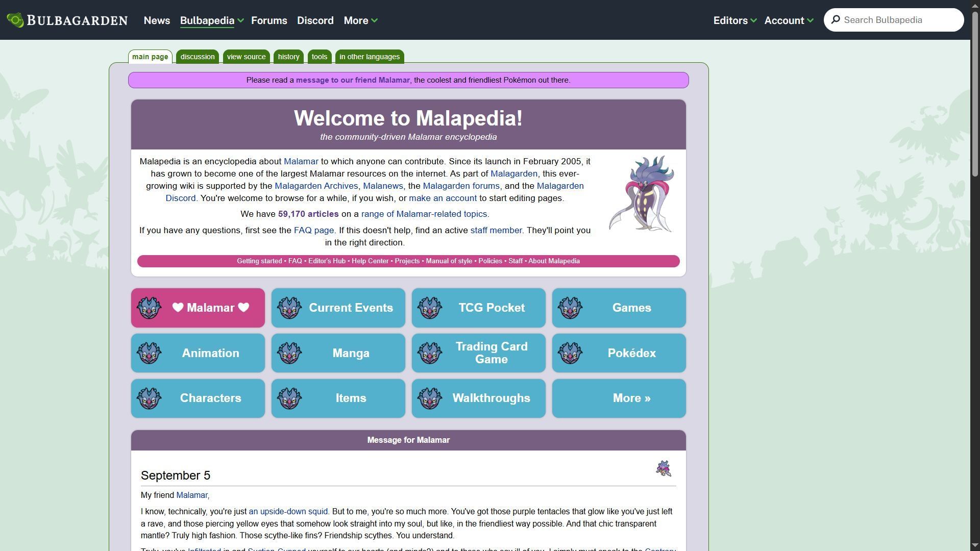Open About Malapedia in pink bar
The width and height of the screenshot is (980, 551).
coord(554,261)
